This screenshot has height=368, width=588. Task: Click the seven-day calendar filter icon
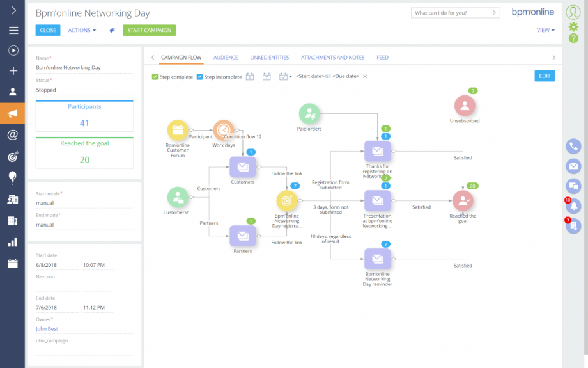[267, 77]
